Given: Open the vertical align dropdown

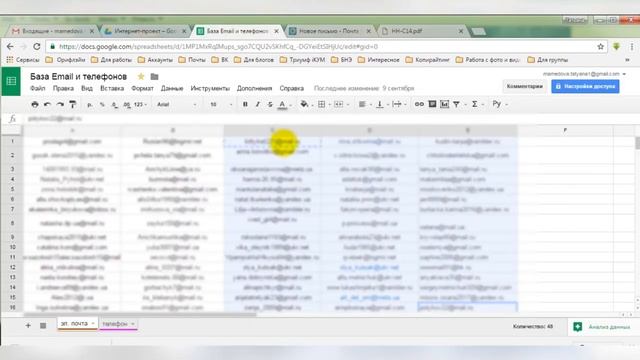Looking at the screenshot, I should click(382, 104).
